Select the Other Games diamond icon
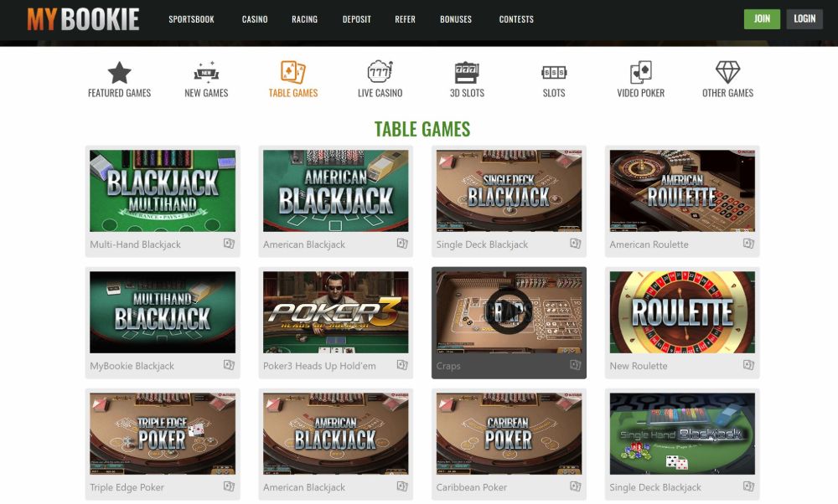 727,72
